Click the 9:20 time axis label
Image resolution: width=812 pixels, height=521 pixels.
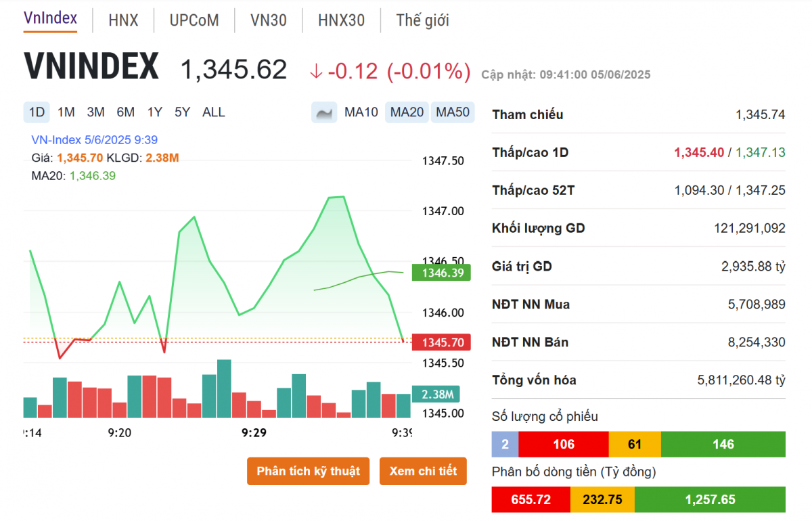(119, 432)
